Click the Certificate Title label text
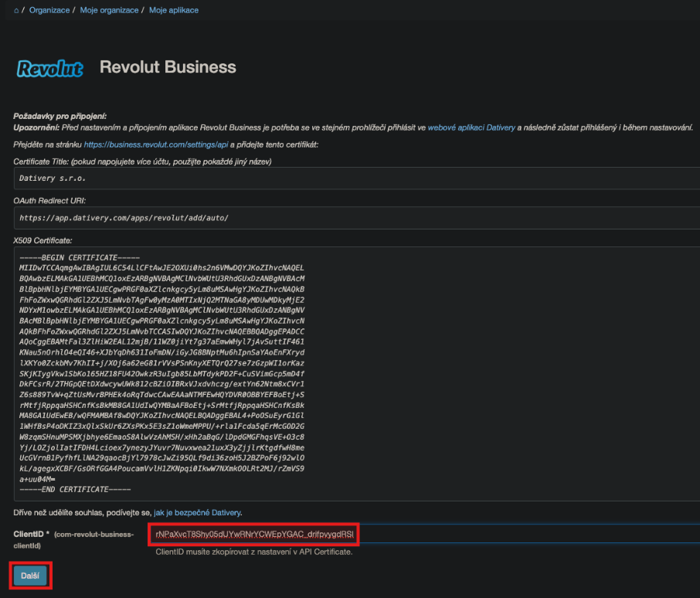The width and height of the screenshot is (700, 598). (142, 161)
